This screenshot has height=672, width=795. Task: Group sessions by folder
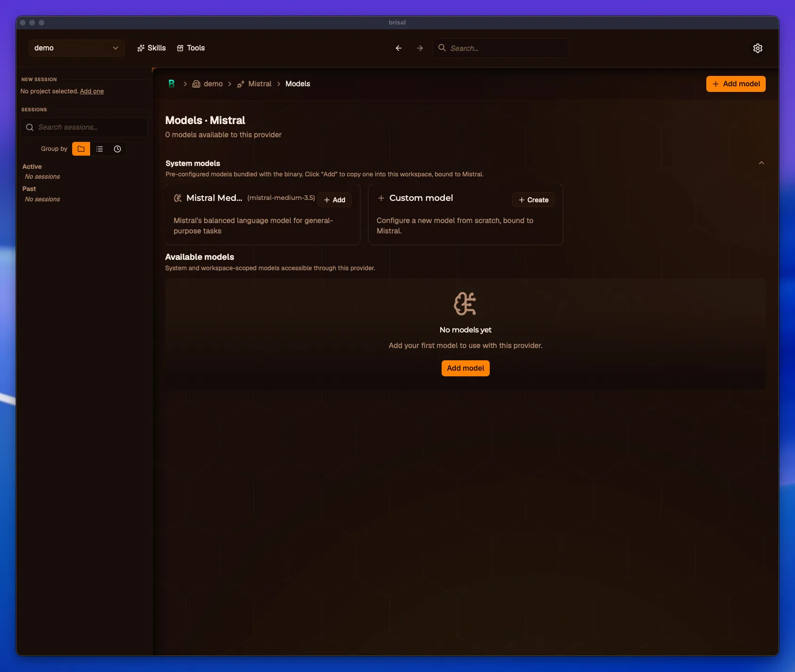[x=81, y=149]
